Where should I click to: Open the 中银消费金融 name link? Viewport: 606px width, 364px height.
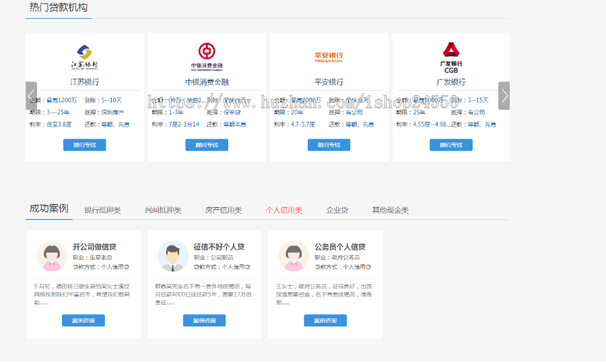tap(207, 82)
